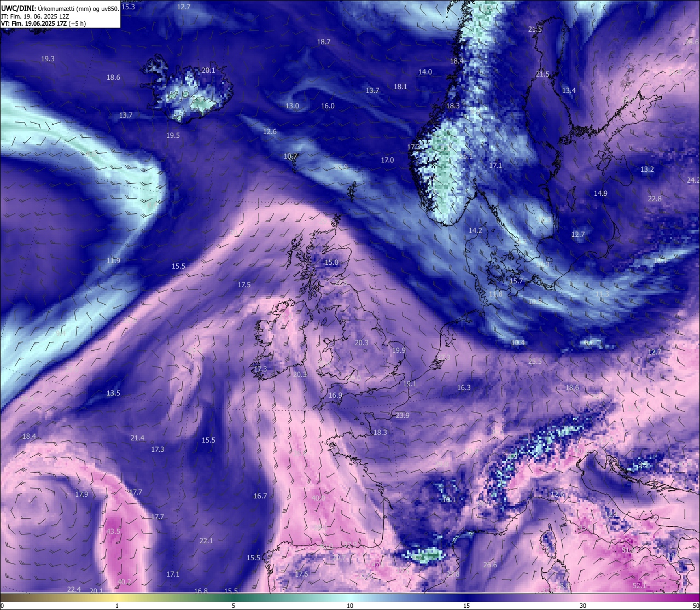Click the 16.9 value label

(335, 395)
